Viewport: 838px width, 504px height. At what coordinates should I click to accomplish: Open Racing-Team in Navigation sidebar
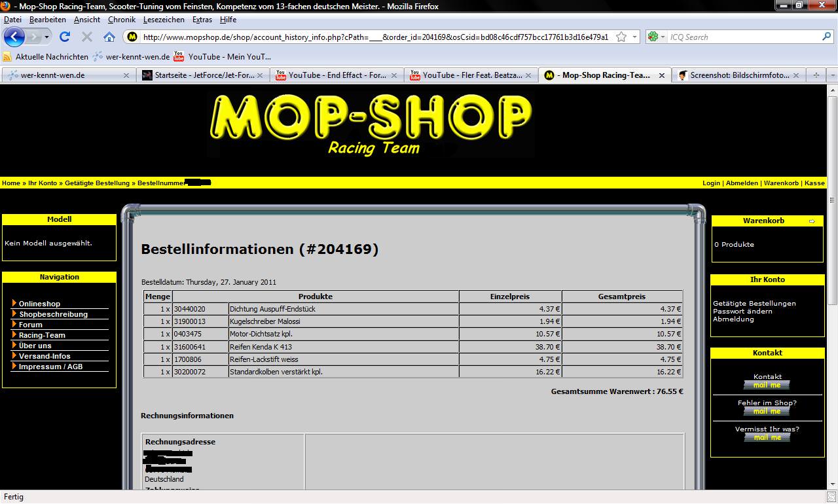pos(42,335)
